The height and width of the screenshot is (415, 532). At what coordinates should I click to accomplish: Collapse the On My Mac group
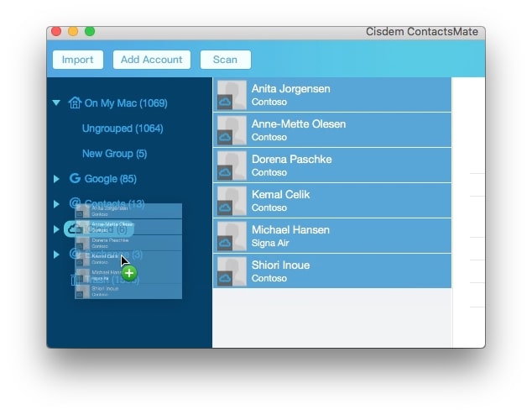point(56,102)
